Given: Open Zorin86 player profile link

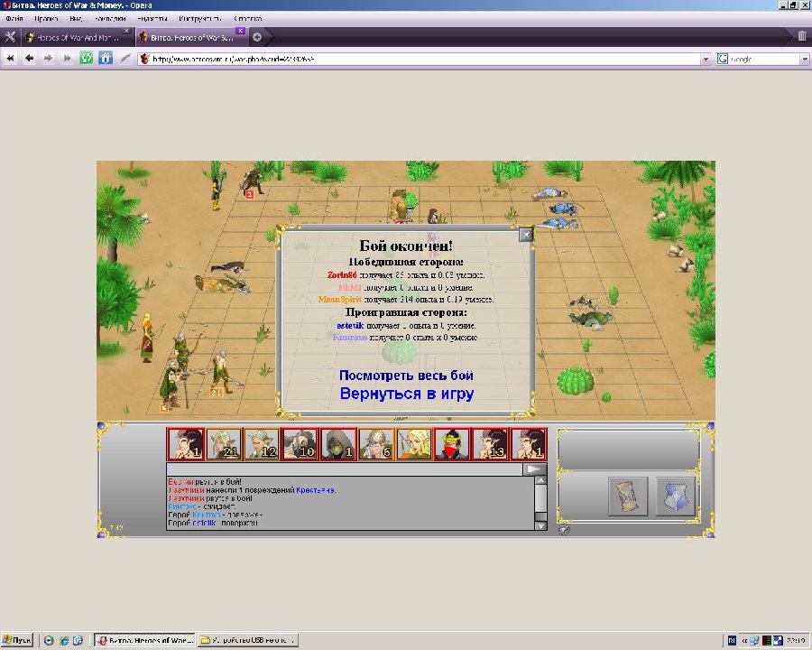Looking at the screenshot, I should pos(342,274).
